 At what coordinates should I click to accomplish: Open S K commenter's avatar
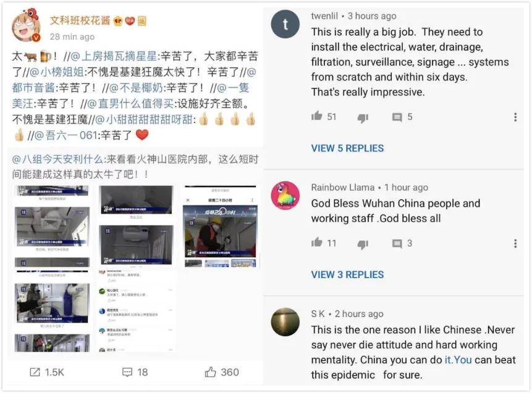(285, 322)
